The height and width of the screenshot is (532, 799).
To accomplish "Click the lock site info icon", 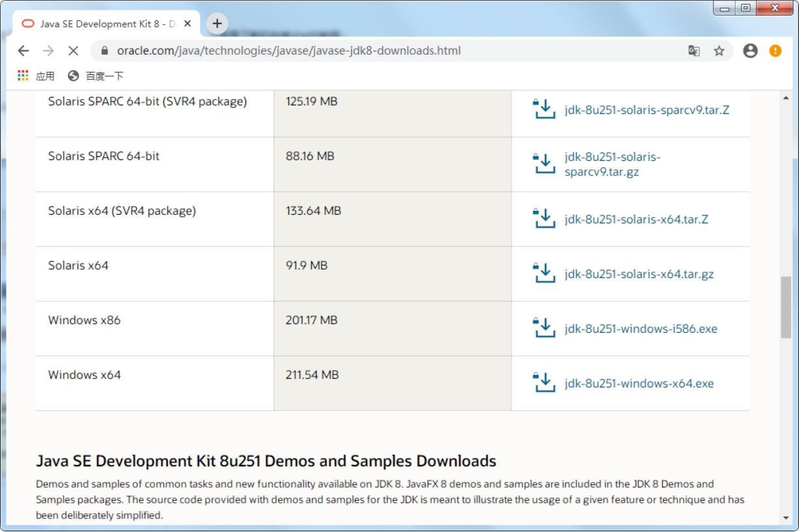I will (104, 51).
